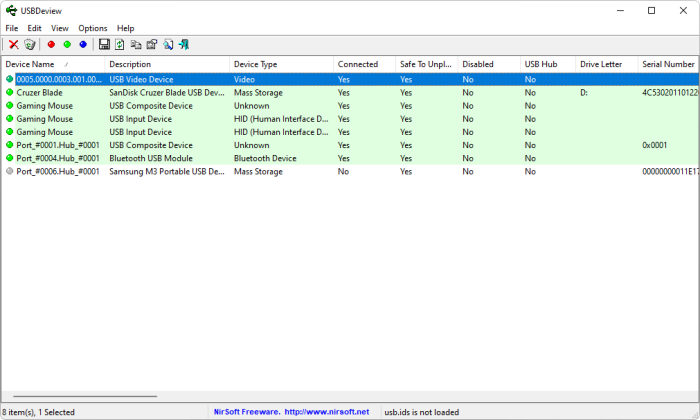Click the floppy disk Save Selected Items icon
700x420 pixels.
point(104,44)
